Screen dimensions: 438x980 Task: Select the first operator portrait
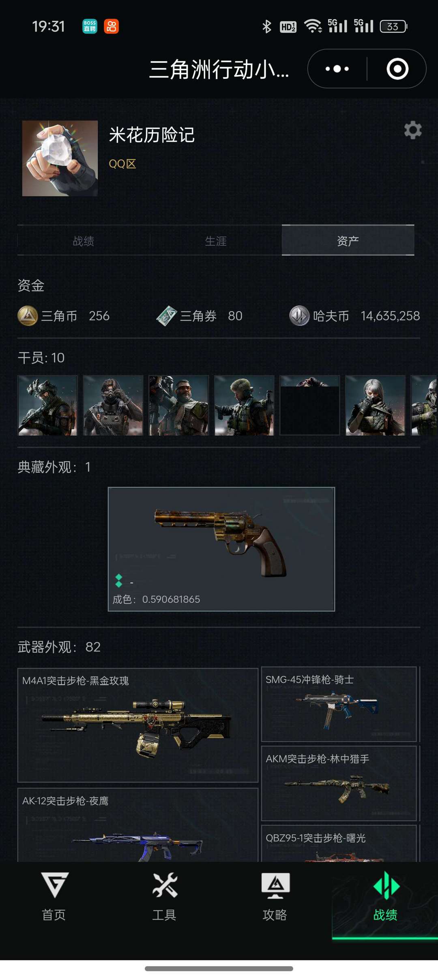click(x=47, y=406)
